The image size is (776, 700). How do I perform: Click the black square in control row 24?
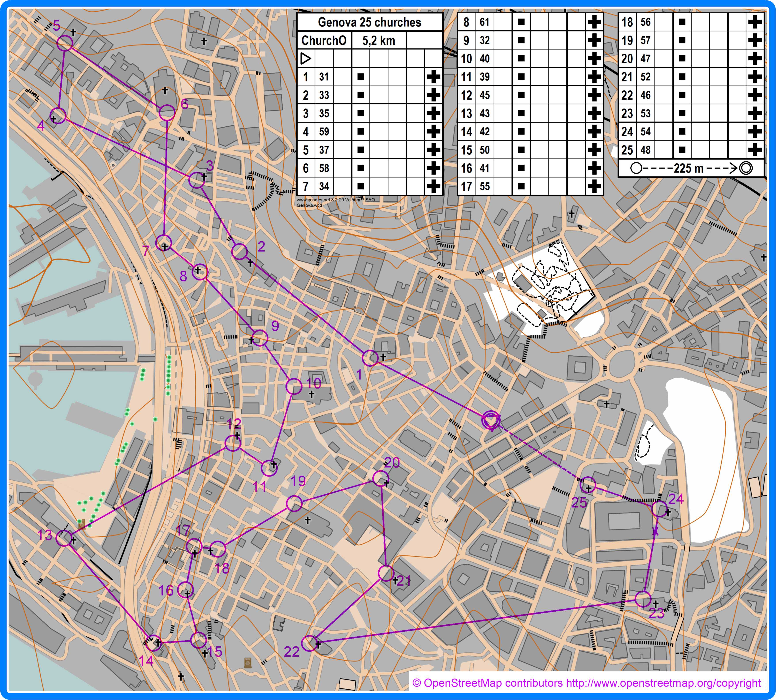682,132
